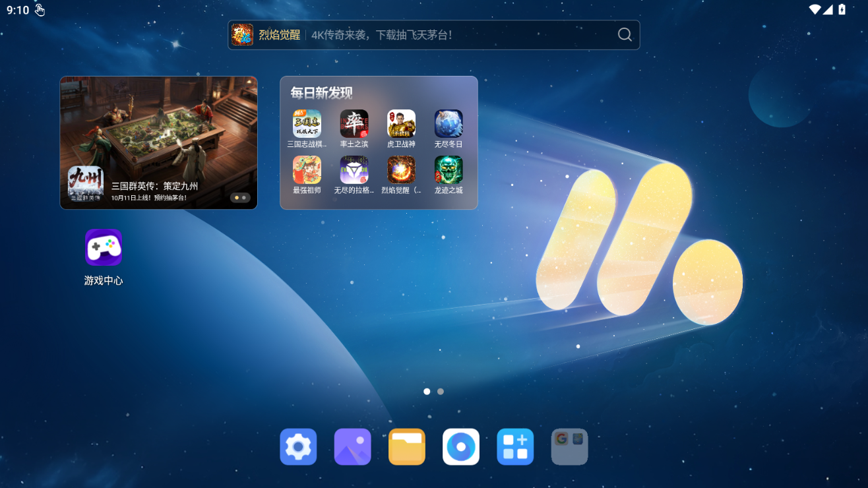Click the 每日新发现 widget title
Screen dimensions: 868x488
click(322, 93)
